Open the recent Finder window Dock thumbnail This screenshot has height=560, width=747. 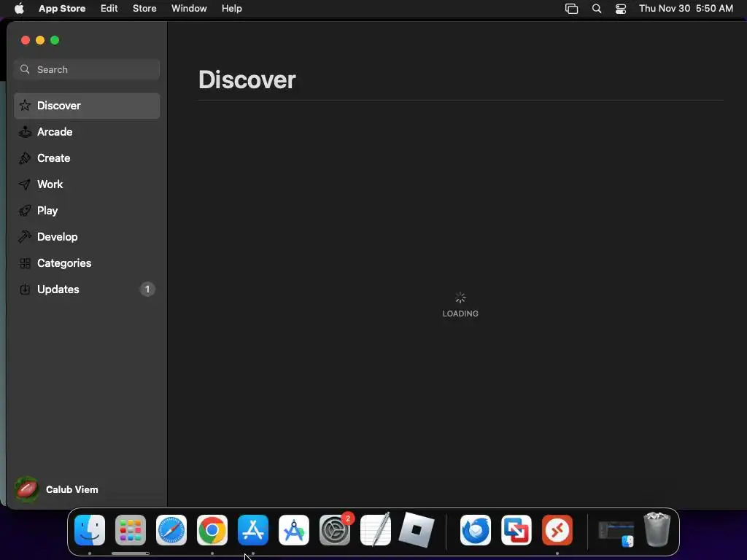pyautogui.click(x=616, y=533)
